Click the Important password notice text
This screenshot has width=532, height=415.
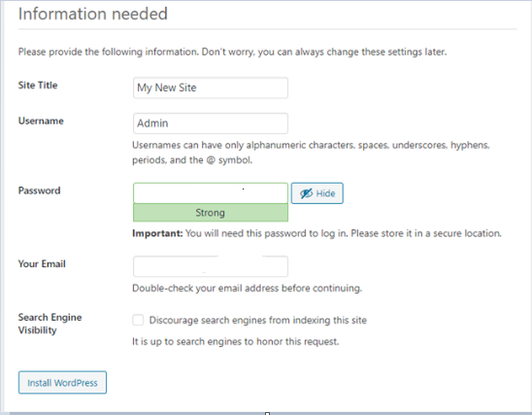pyautogui.click(x=316, y=233)
